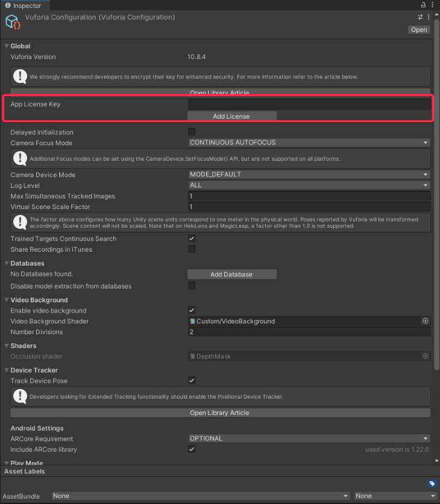Collapse the Device Tracker section
The height and width of the screenshot is (504, 440).
(x=7, y=370)
